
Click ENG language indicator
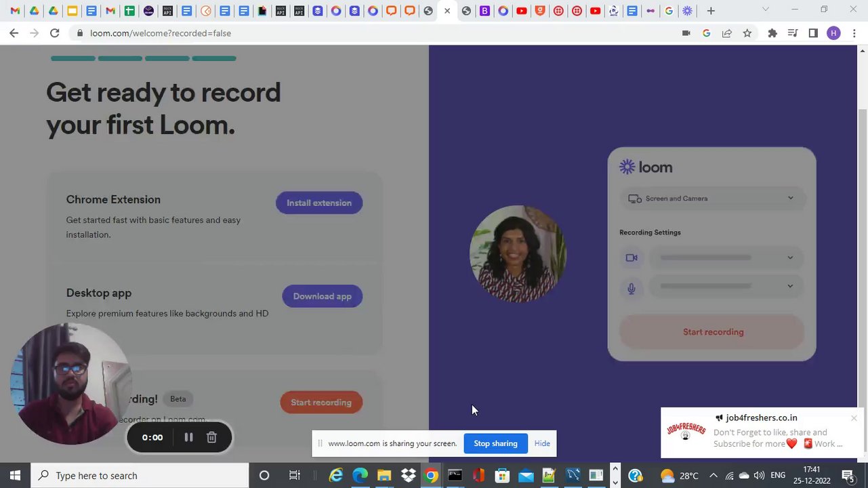(x=778, y=476)
